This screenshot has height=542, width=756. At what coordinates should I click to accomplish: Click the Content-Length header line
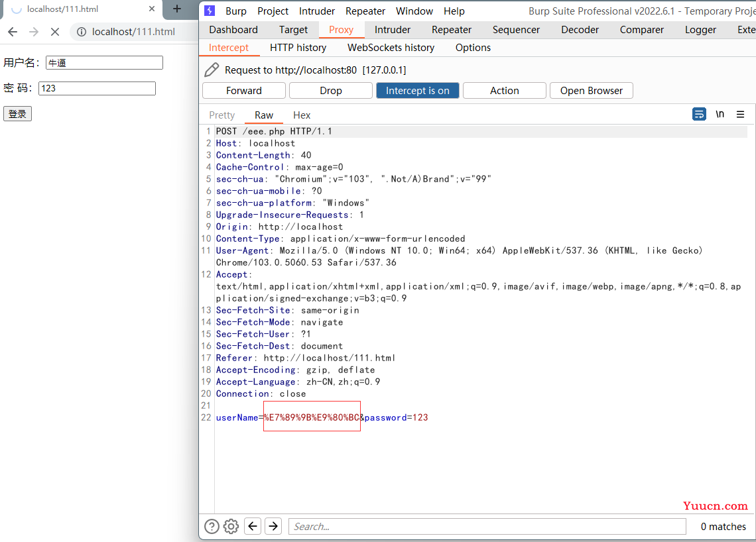pyautogui.click(x=263, y=155)
